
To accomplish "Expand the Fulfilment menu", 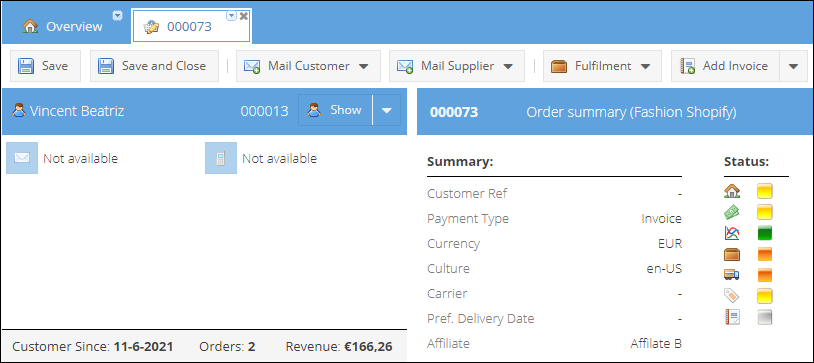I will pos(602,66).
